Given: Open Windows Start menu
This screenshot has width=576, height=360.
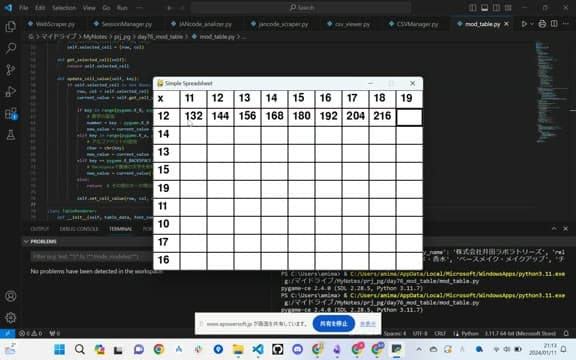Looking at the screenshot, I should click(x=60, y=349).
